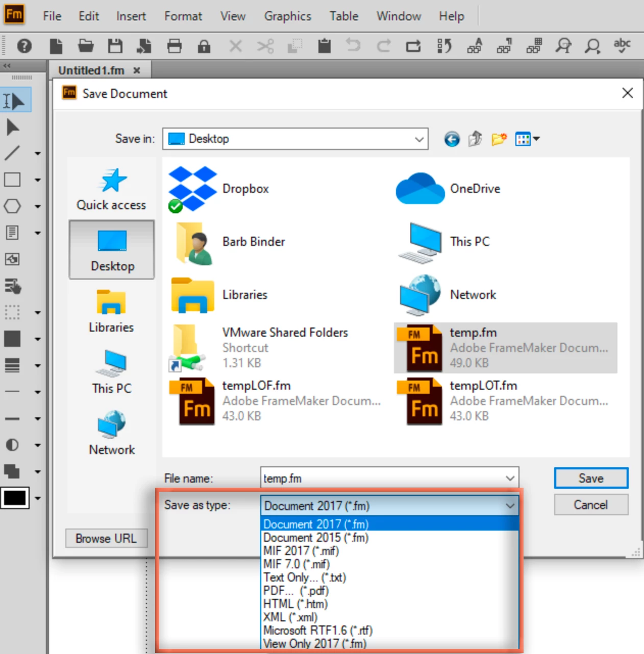
Task: Click the Redo arrow icon
Action: pyautogui.click(x=384, y=46)
